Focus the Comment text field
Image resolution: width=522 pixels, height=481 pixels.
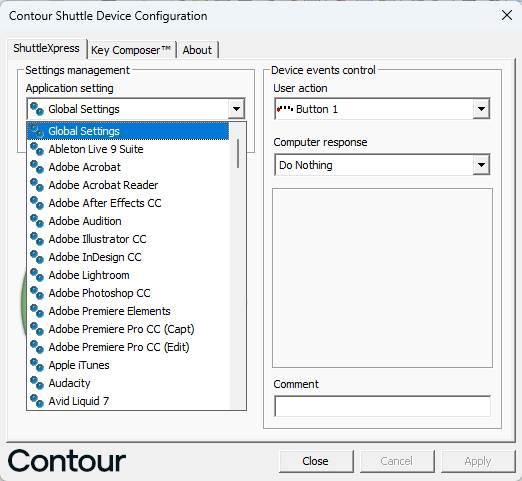click(x=382, y=406)
